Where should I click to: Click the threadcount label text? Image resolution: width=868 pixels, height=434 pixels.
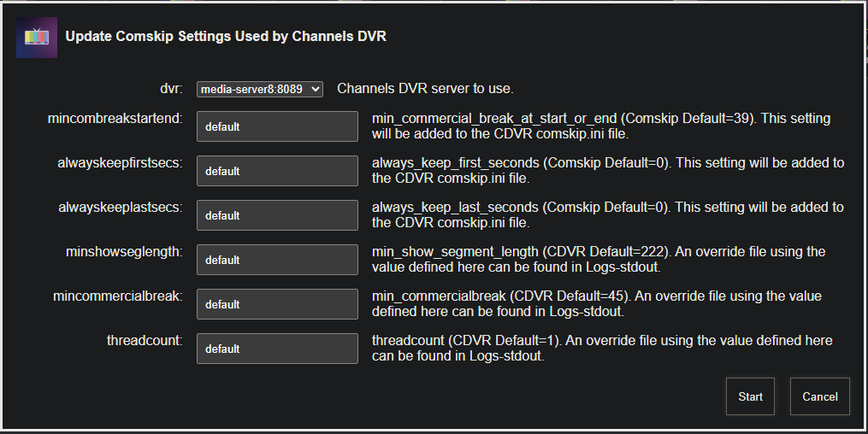145,341
